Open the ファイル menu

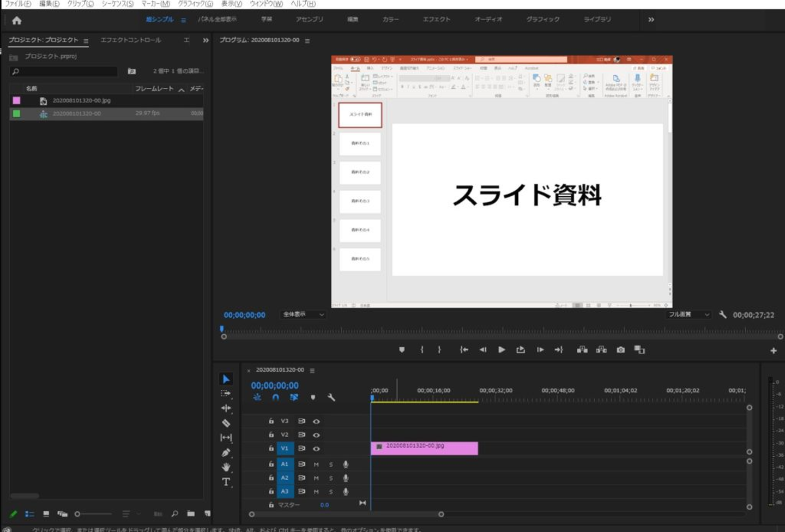click(x=17, y=4)
